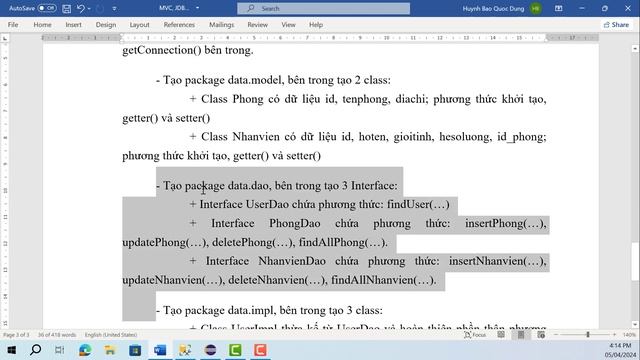This screenshot has height=360, width=640.
Task: Open the File tab
Action: 13,24
